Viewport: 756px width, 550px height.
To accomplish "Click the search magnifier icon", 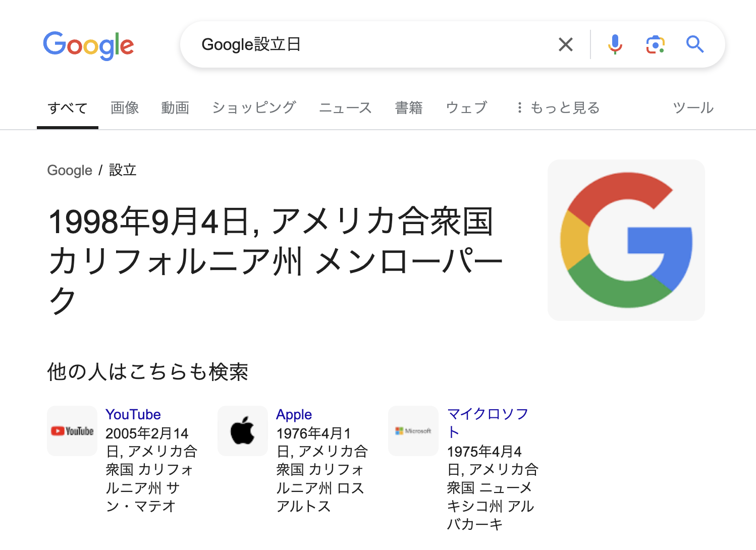I will [695, 44].
